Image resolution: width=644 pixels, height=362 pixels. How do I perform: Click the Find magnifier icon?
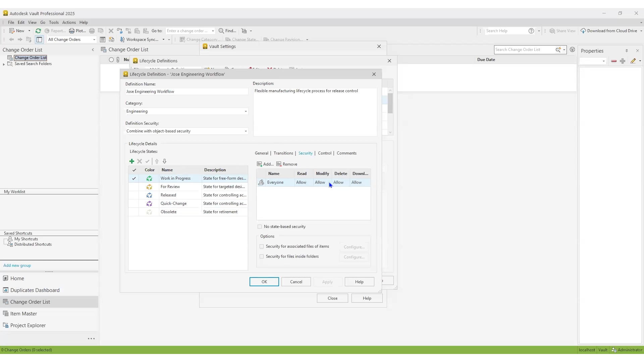tap(221, 31)
